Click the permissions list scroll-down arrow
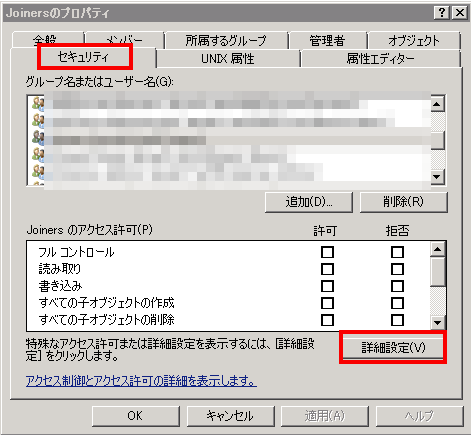Image resolution: width=471 pixels, height=435 pixels. pos(437,322)
